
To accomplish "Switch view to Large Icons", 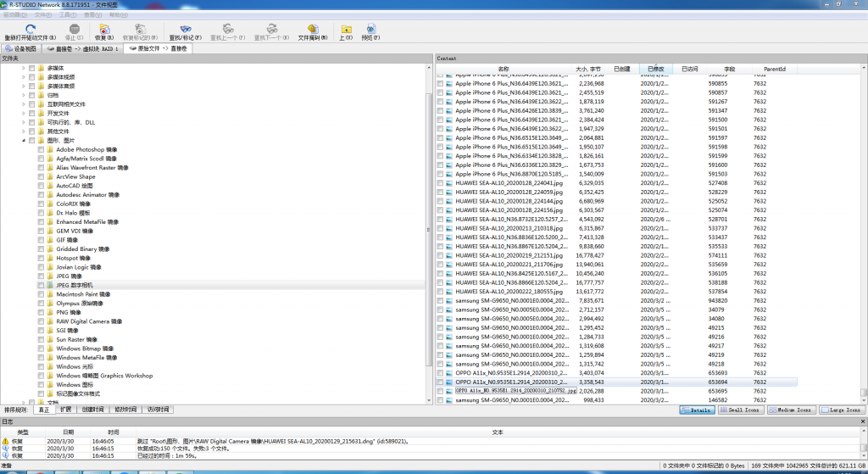I will pos(840,410).
